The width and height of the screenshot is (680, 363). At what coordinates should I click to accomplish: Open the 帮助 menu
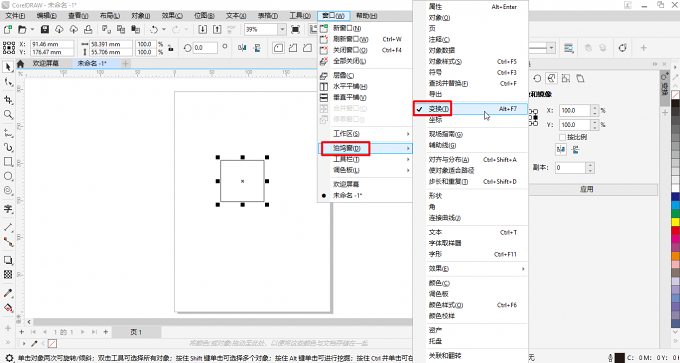(366, 16)
